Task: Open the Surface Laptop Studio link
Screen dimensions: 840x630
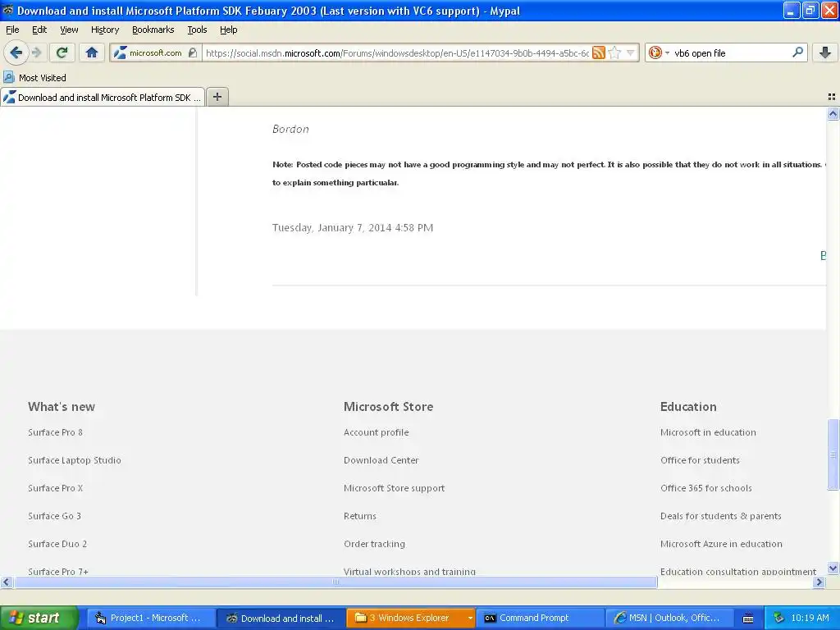Action: click(75, 460)
